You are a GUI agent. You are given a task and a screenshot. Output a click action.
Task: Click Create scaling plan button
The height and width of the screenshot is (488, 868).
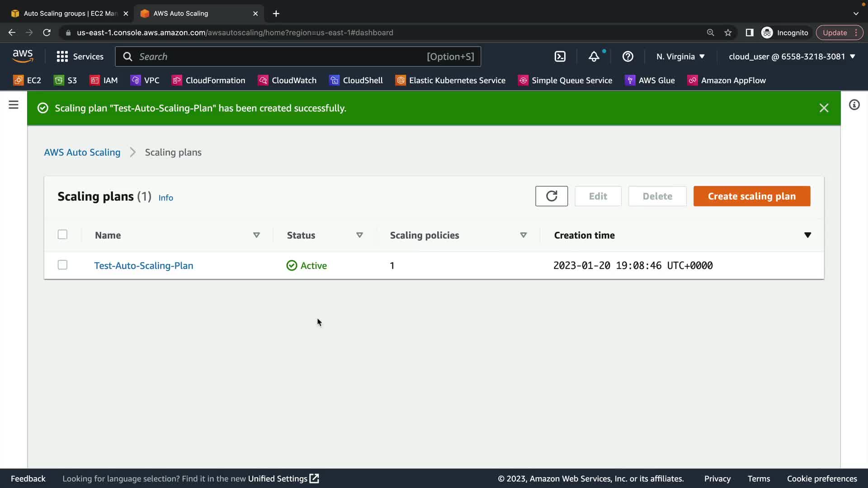click(751, 196)
